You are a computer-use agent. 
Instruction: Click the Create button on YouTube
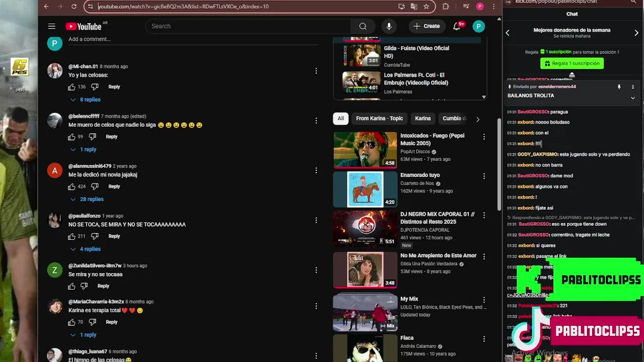point(427,26)
